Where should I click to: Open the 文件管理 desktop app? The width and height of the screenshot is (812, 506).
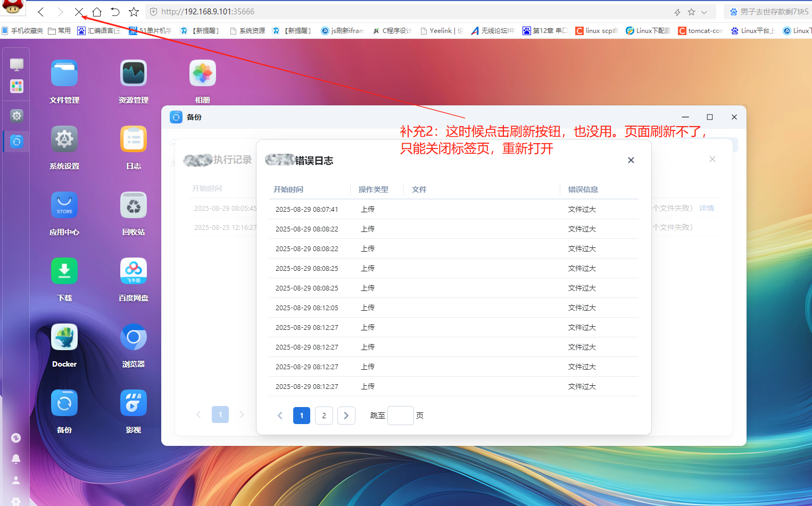(x=64, y=73)
